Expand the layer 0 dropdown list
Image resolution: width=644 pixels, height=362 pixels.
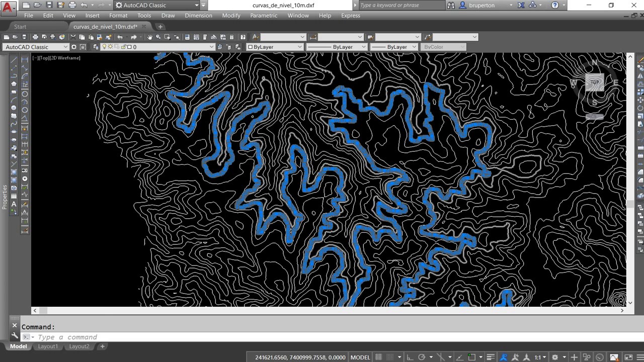212,47
